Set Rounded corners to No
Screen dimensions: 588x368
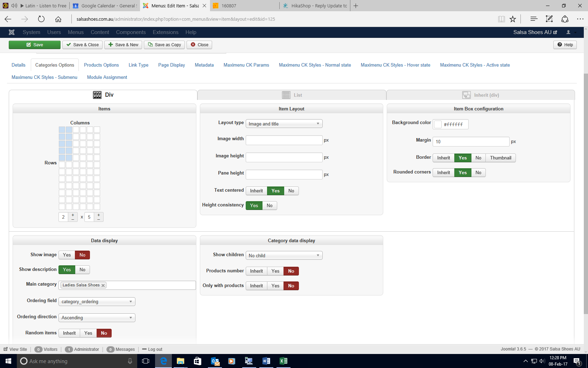coord(478,172)
